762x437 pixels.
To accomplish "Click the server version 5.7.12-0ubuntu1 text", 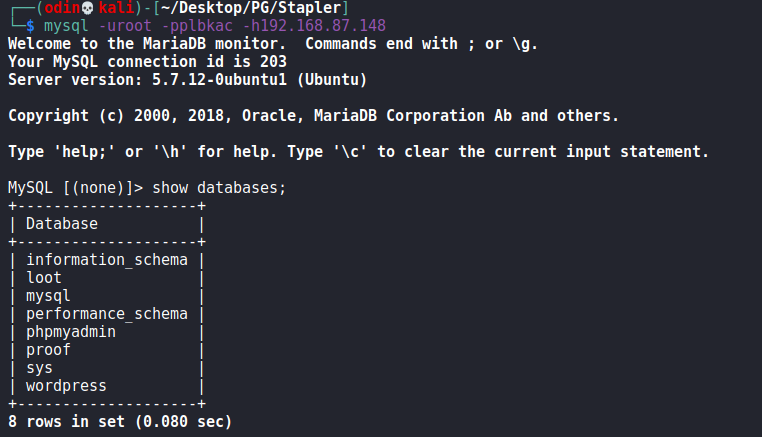I will coord(219,80).
